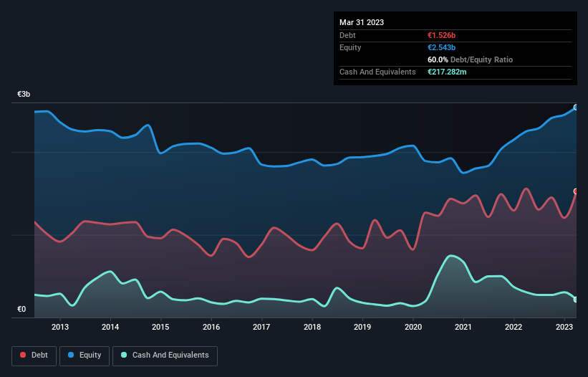Click the 2021 x-axis label

(463, 327)
